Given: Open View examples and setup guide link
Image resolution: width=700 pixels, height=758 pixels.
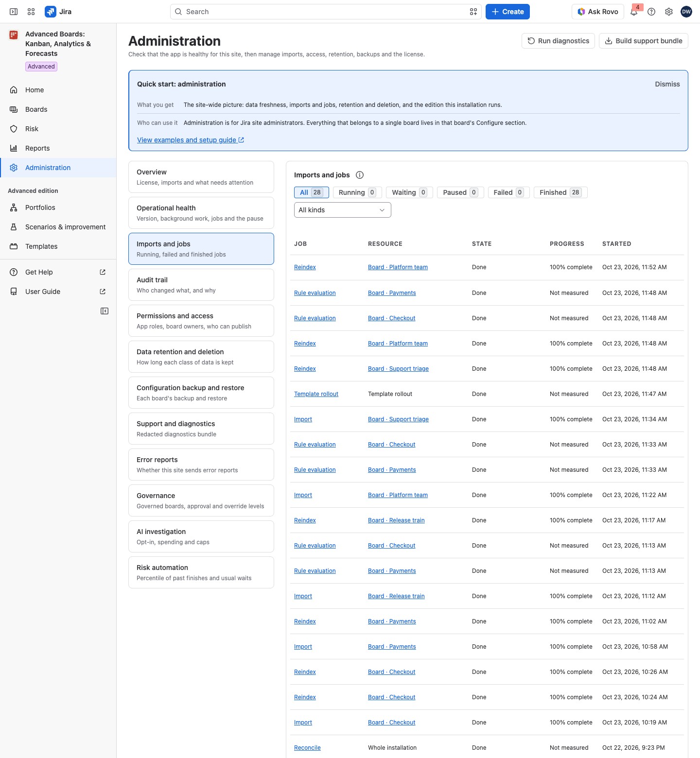Looking at the screenshot, I should pyautogui.click(x=191, y=140).
